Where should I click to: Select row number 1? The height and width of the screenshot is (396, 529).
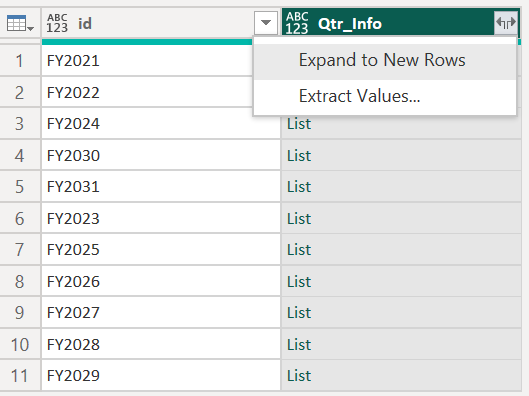pyautogui.click(x=20, y=61)
